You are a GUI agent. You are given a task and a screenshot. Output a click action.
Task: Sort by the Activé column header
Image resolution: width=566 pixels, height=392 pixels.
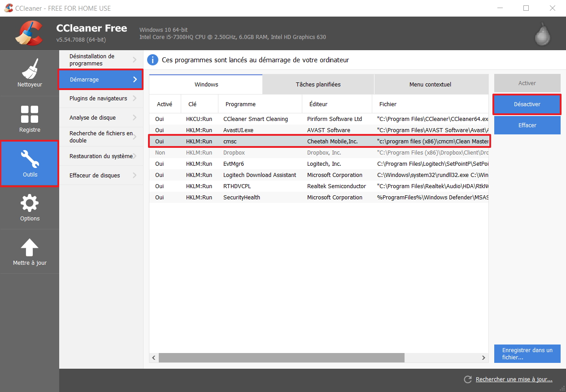165,104
